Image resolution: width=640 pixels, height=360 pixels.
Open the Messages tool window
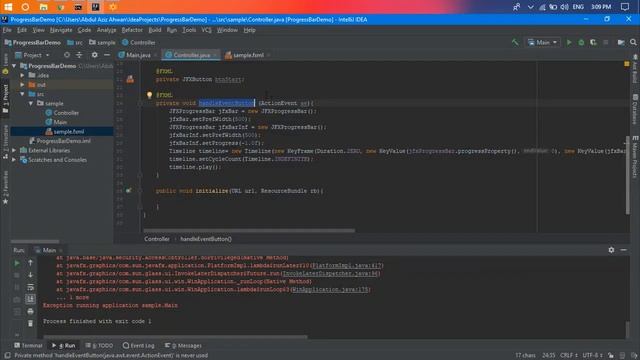[x=183, y=345]
